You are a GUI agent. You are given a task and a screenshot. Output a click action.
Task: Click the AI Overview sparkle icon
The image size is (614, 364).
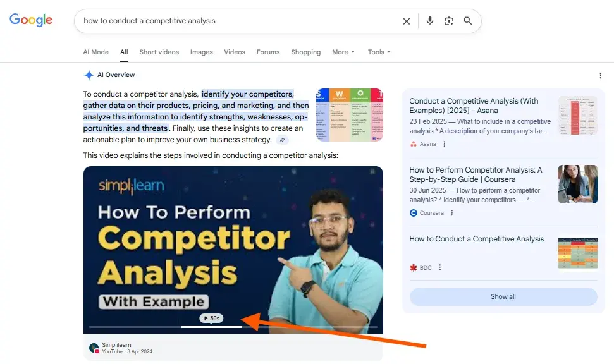[x=89, y=75]
